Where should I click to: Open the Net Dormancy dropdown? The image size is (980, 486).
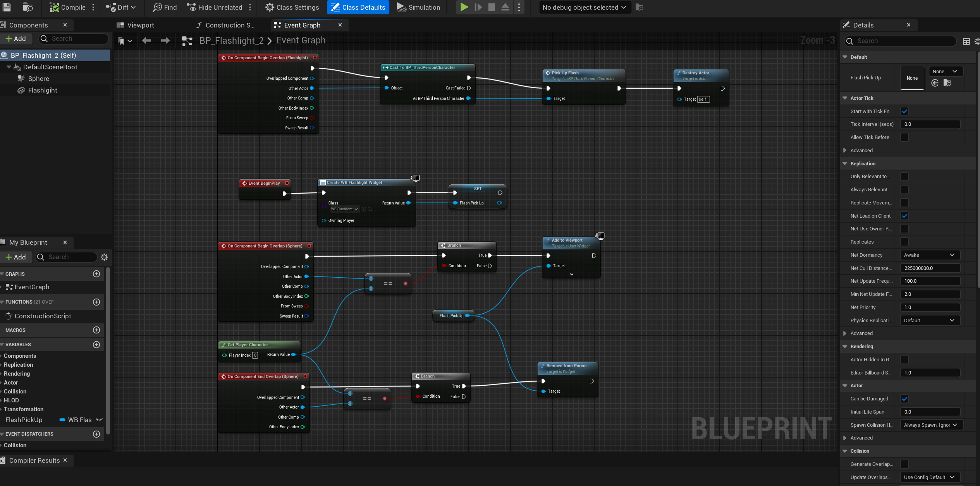click(x=930, y=255)
